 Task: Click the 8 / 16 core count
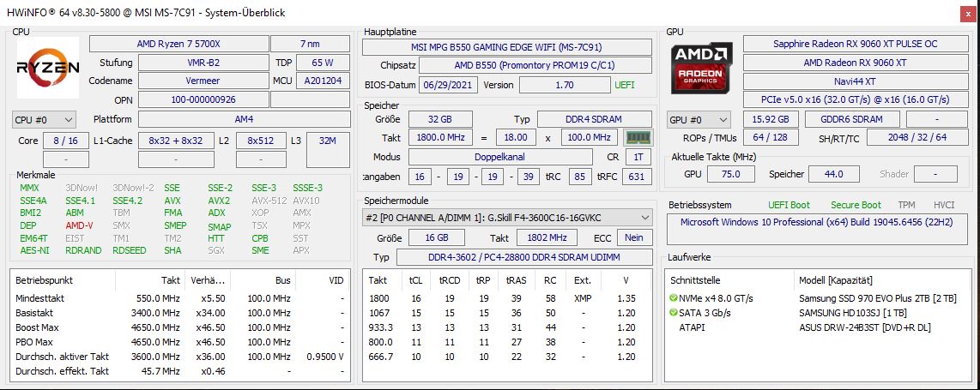[x=65, y=141]
